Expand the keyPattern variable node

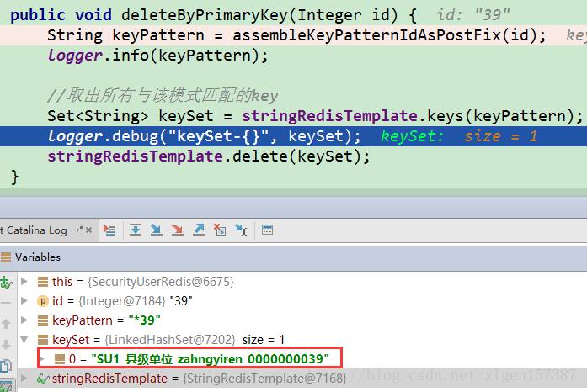click(24, 320)
